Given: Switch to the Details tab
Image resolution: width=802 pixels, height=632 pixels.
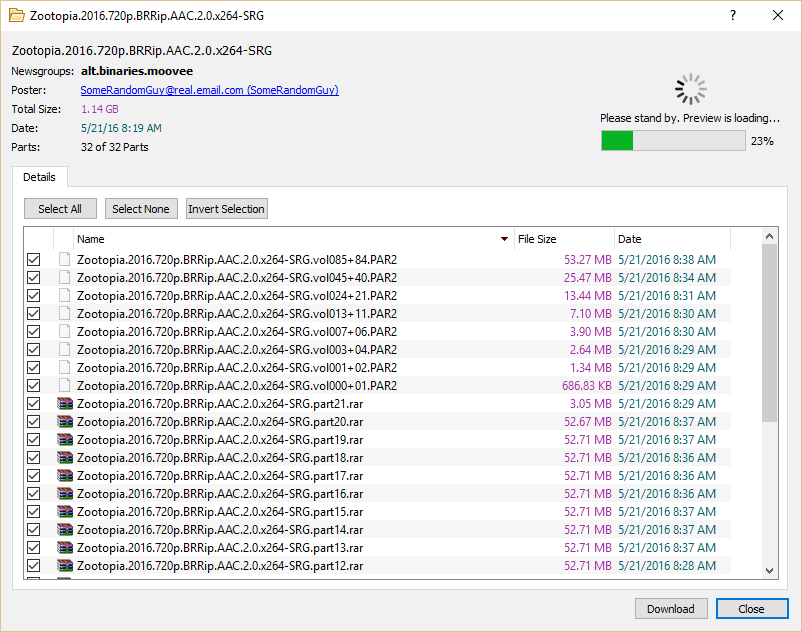Looking at the screenshot, I should 40,177.
